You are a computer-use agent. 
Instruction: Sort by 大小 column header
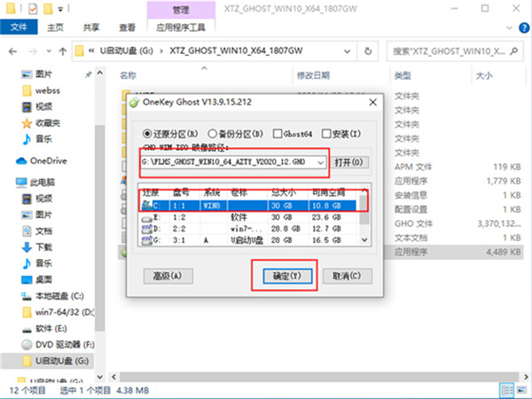coord(484,75)
